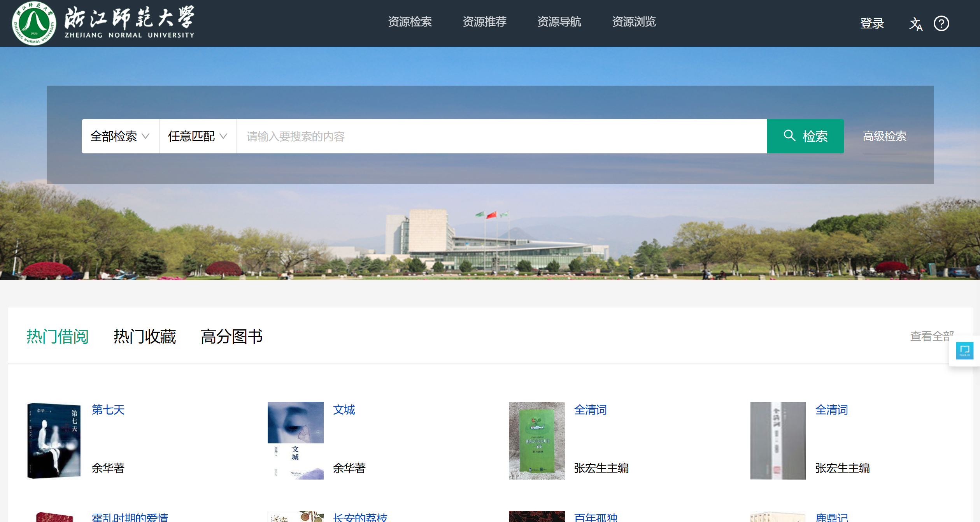The image size is (980, 522).
Task: Click the green 全清词 book cover
Action: [x=536, y=440]
